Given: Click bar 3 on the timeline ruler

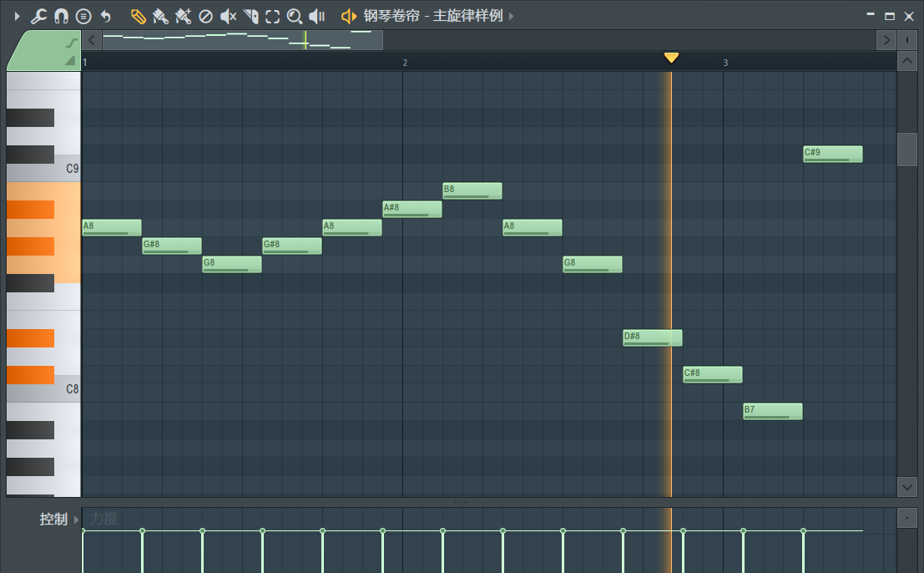Looking at the screenshot, I should click(725, 63).
